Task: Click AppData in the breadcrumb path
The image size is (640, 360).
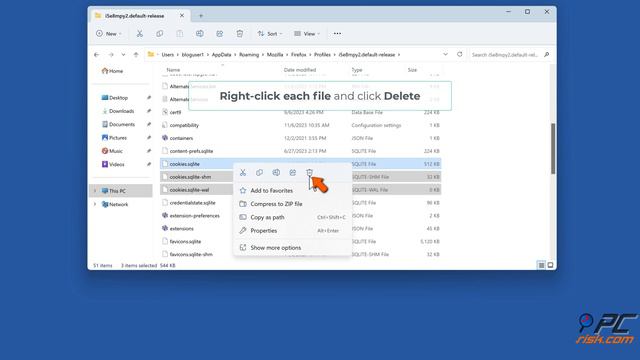Action: pos(222,55)
